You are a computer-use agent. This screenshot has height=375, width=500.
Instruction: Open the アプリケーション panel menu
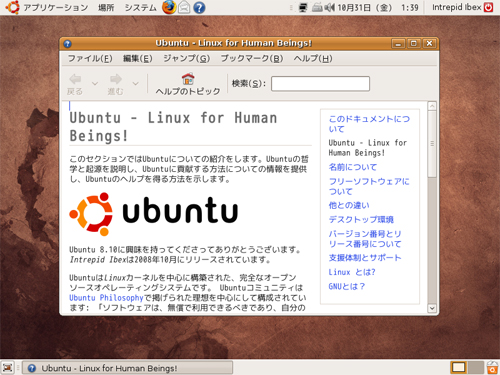click(56, 7)
